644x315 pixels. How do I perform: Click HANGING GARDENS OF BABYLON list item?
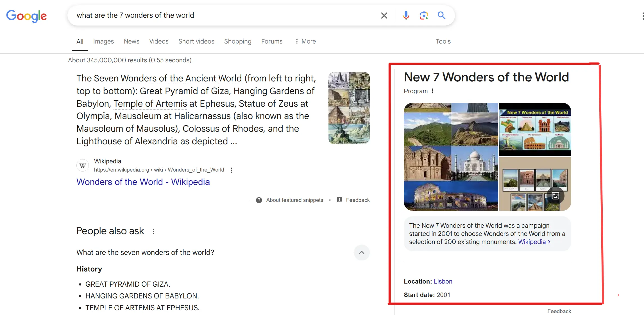click(x=142, y=296)
